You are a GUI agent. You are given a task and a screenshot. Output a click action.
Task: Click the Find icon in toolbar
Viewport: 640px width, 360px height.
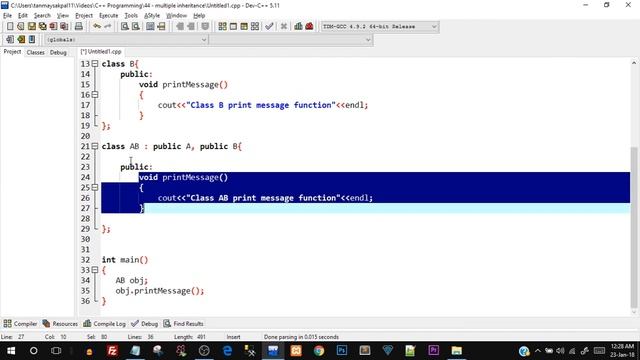click(125, 27)
